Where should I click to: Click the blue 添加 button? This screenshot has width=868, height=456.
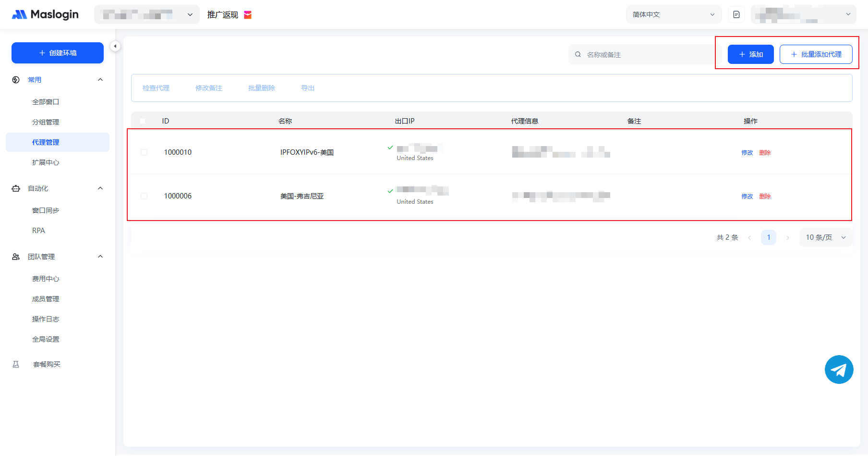coord(750,54)
